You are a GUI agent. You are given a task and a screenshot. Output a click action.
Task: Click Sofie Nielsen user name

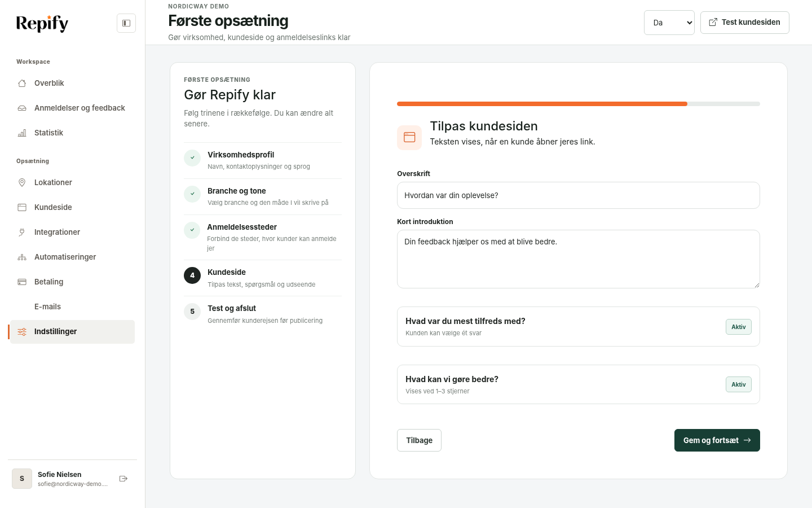[59, 475]
